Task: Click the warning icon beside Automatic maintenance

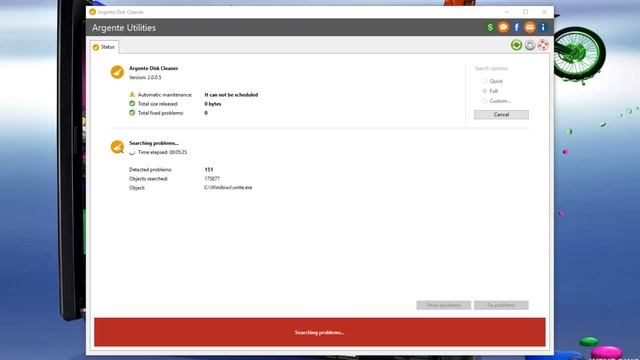Action: coord(132,94)
